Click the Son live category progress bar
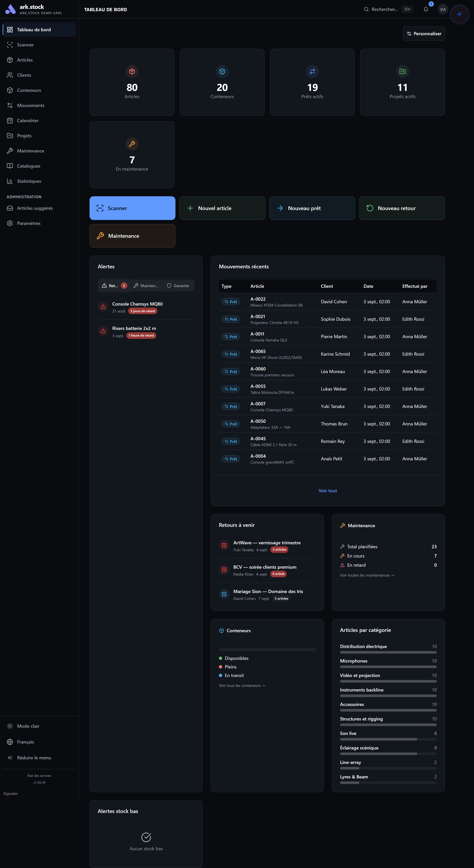Viewport: 474px width, 868px height. coord(388,739)
